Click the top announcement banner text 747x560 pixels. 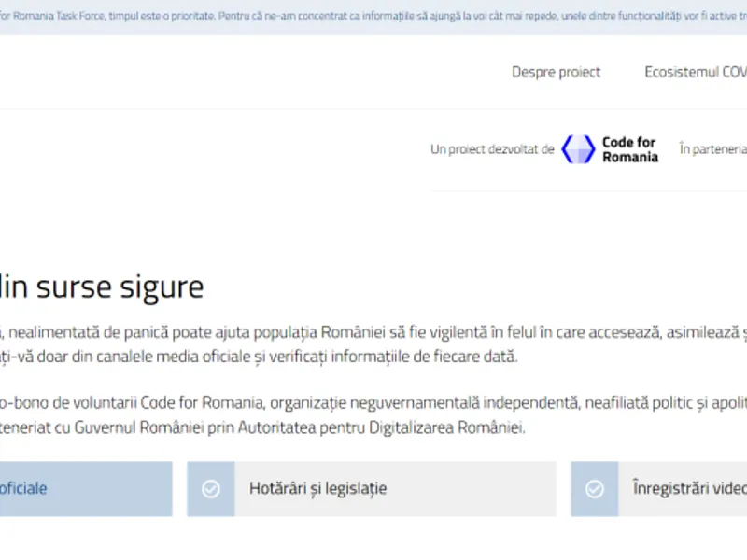pyautogui.click(x=373, y=17)
